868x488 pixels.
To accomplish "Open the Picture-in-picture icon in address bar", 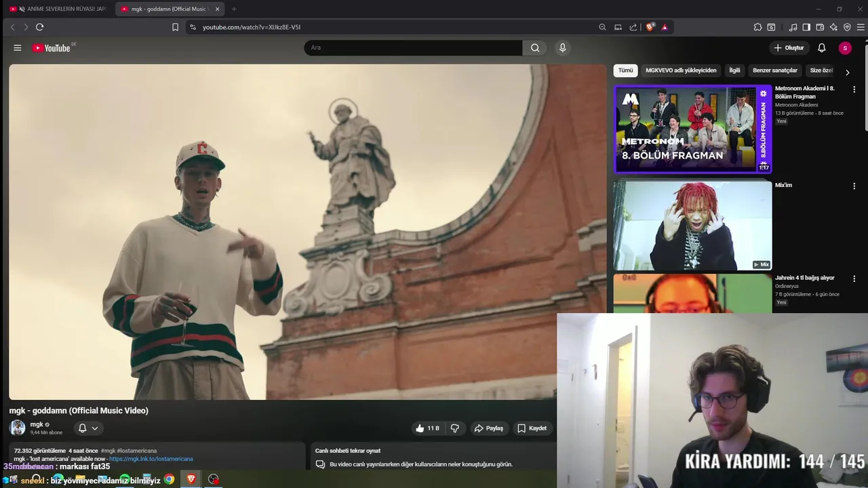I will click(618, 27).
